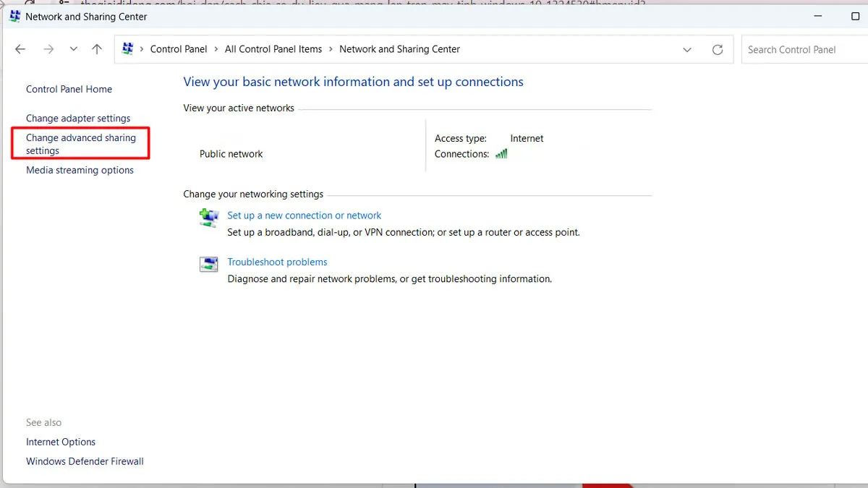The width and height of the screenshot is (868, 488).
Task: Select the Control Panel breadcrumb
Action: pyautogui.click(x=178, y=49)
